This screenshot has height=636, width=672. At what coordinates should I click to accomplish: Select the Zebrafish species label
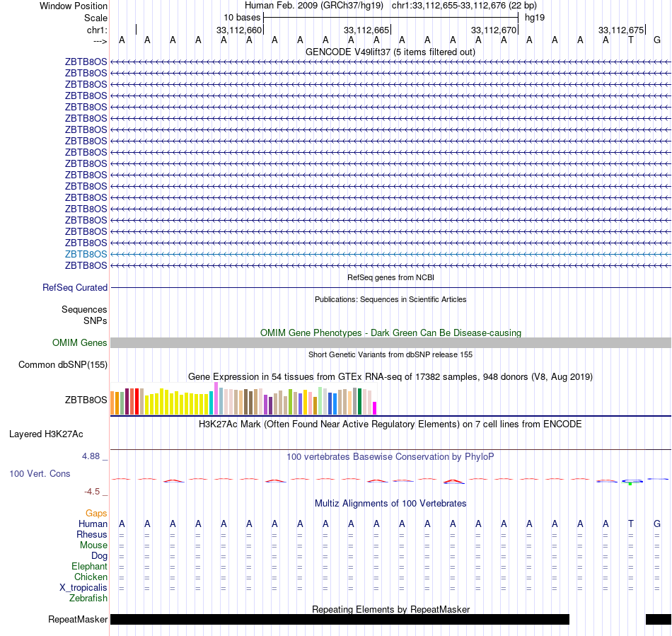88,598
